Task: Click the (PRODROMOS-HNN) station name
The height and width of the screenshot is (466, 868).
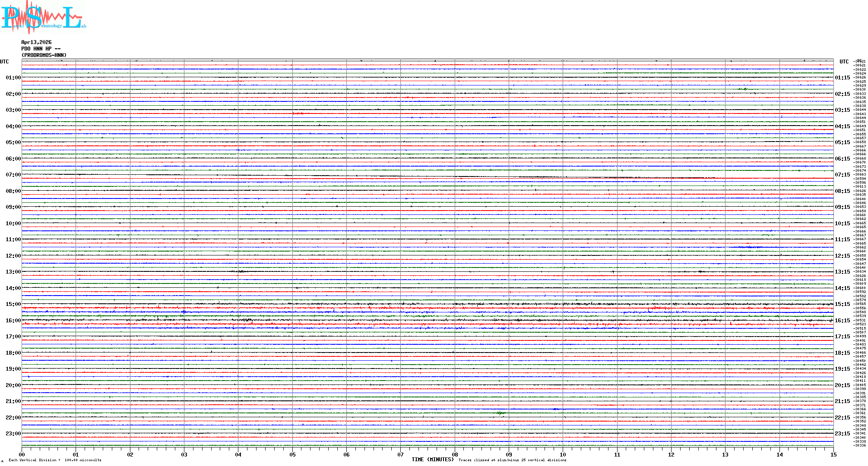Action: (x=44, y=55)
